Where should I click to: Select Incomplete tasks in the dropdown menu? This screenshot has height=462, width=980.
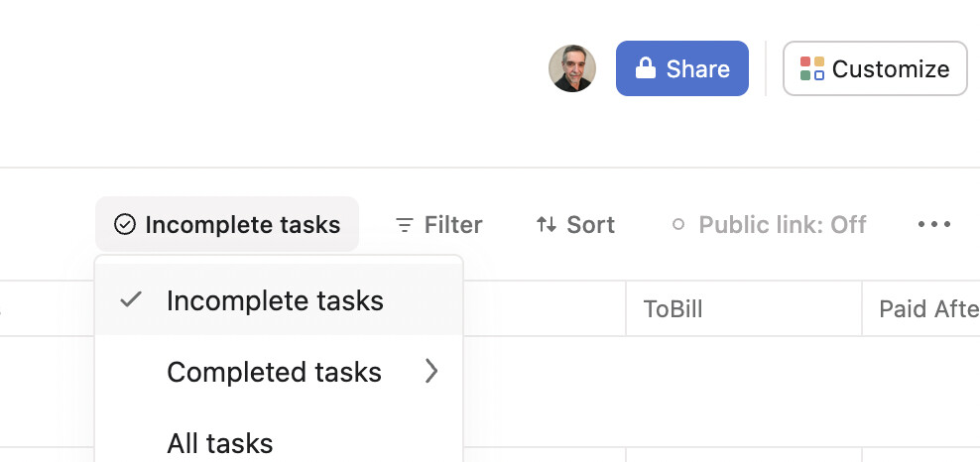coord(275,300)
